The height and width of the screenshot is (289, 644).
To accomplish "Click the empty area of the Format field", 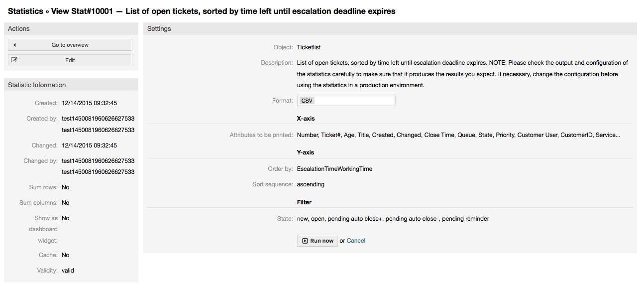I will coord(355,101).
